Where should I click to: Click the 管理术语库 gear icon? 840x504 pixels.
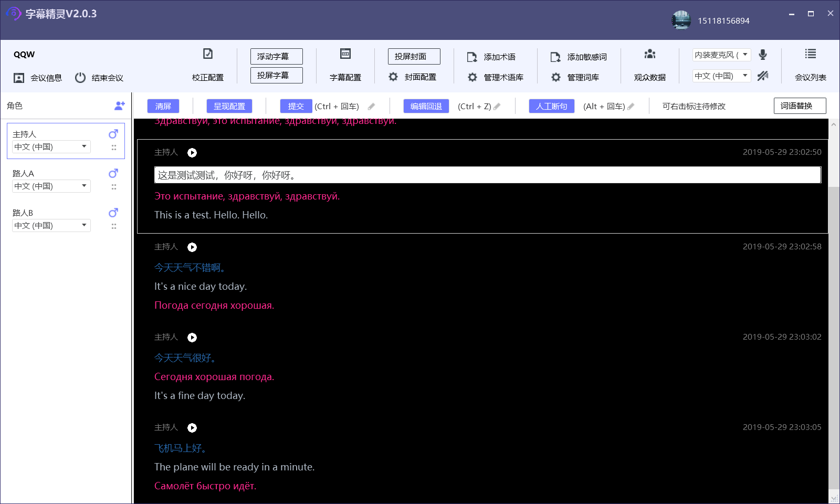tap(472, 77)
